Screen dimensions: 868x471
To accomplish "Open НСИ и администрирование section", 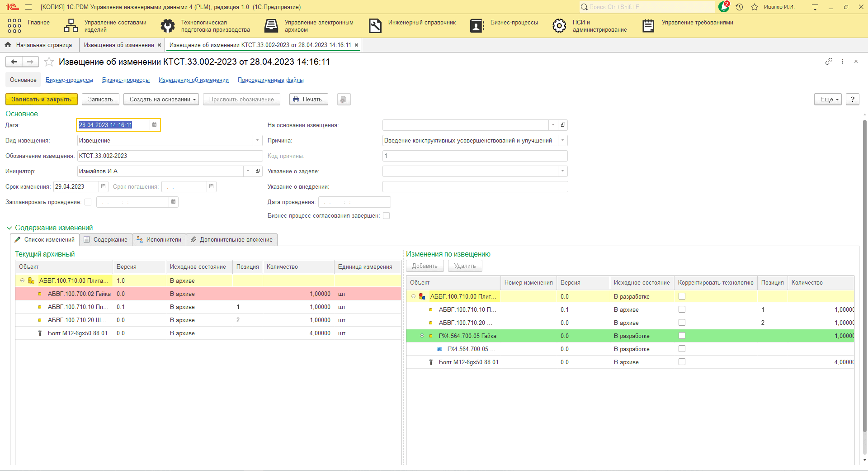I will click(x=590, y=26).
